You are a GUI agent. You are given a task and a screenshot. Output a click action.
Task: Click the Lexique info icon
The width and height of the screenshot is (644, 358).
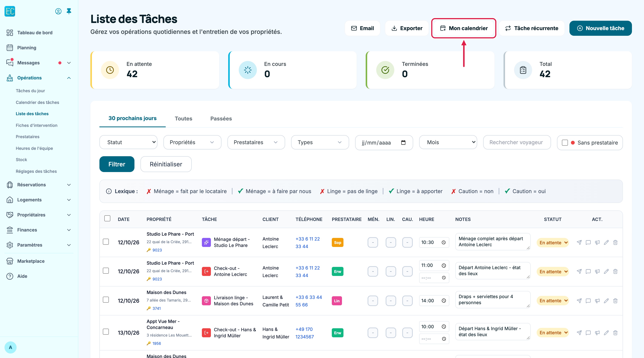(x=109, y=191)
